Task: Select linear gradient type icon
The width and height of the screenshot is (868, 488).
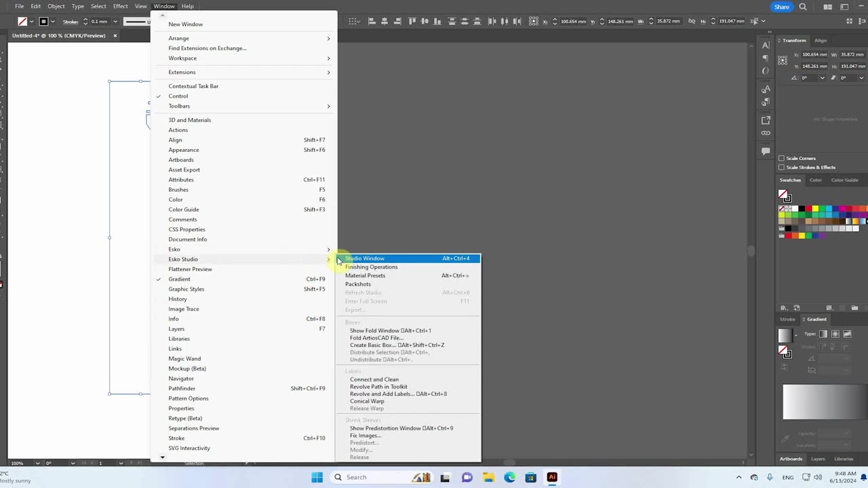Action: 823,334
